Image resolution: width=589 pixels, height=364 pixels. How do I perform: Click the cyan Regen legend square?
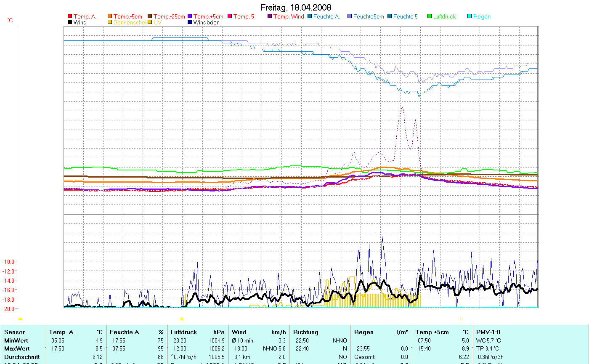470,17
